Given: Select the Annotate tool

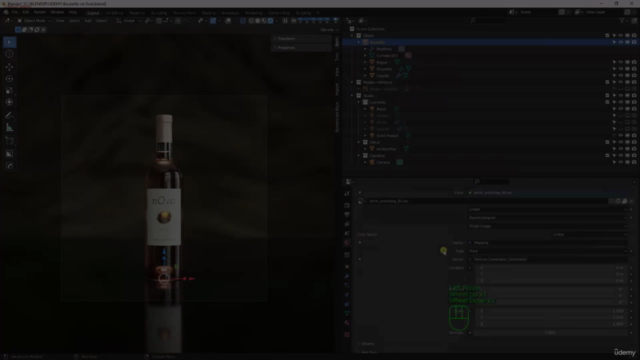Looking at the screenshot, I should (x=9, y=116).
